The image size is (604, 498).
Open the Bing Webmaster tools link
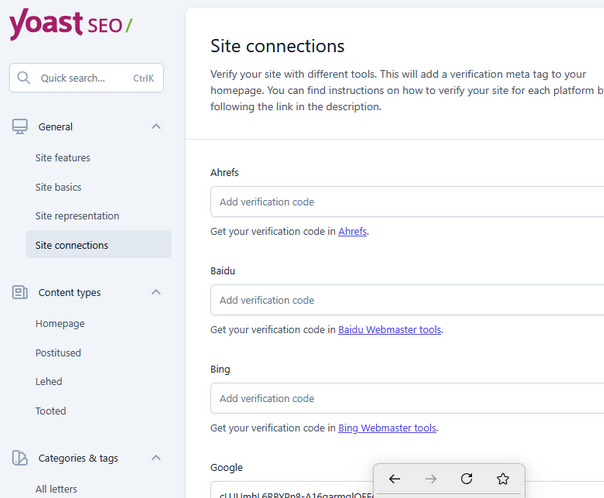click(387, 428)
